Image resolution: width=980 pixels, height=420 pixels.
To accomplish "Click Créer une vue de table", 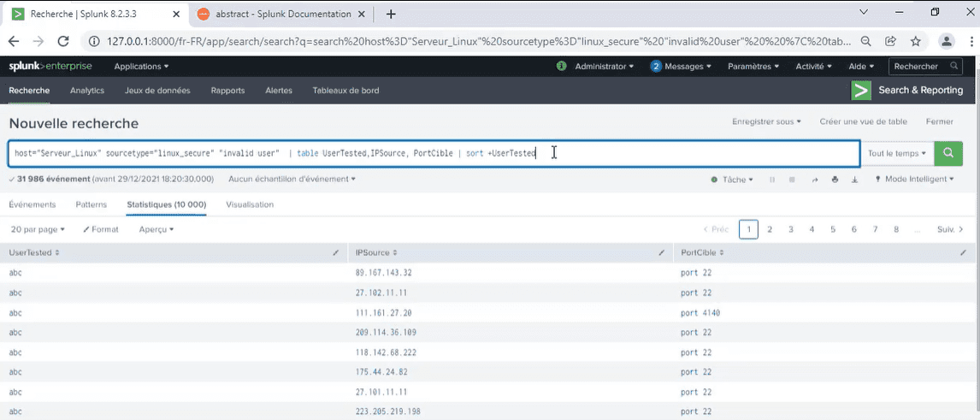I will [x=863, y=121].
